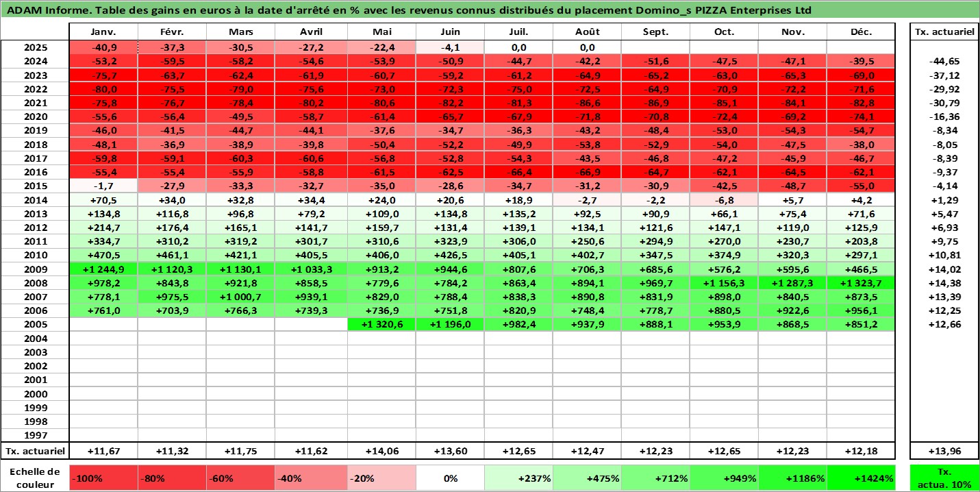The image size is (980, 492).
Task: Click the 'Août' column header
Action: coord(586,32)
